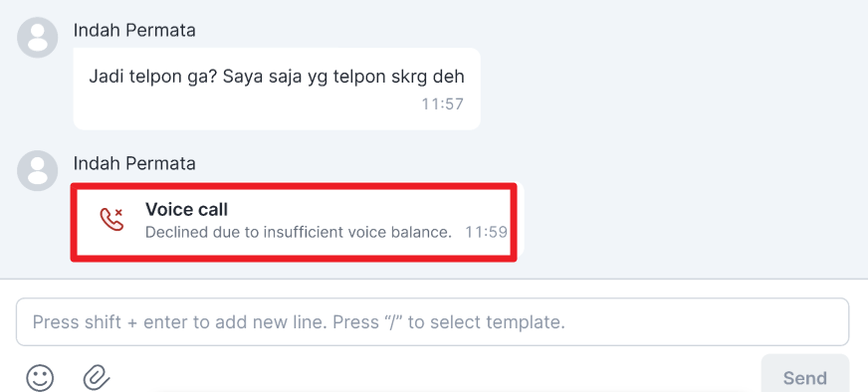868x392 pixels.
Task: Open Indah Permata's avatar beside the text message
Action: [38, 38]
